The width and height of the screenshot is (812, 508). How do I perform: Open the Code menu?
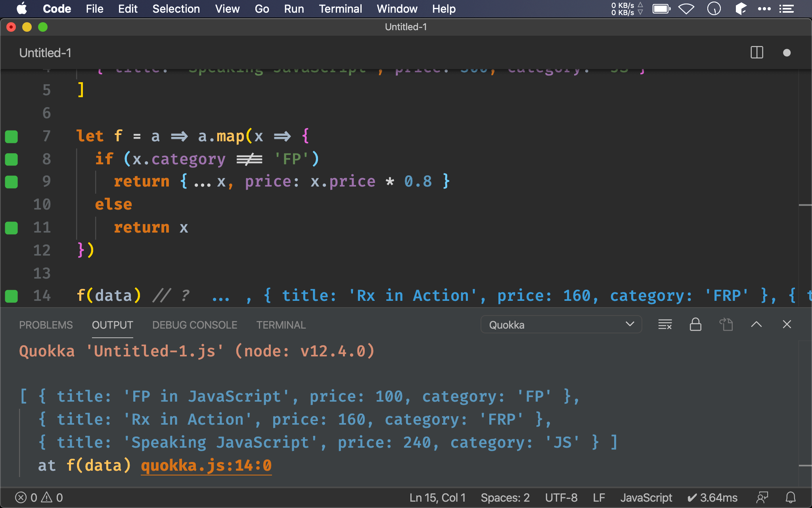click(57, 9)
